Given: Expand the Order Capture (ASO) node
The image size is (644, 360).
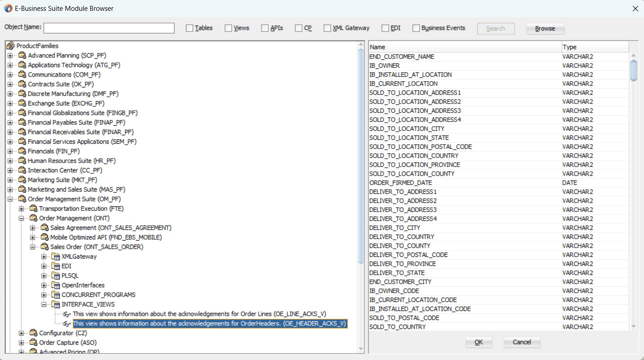Looking at the screenshot, I should point(22,343).
